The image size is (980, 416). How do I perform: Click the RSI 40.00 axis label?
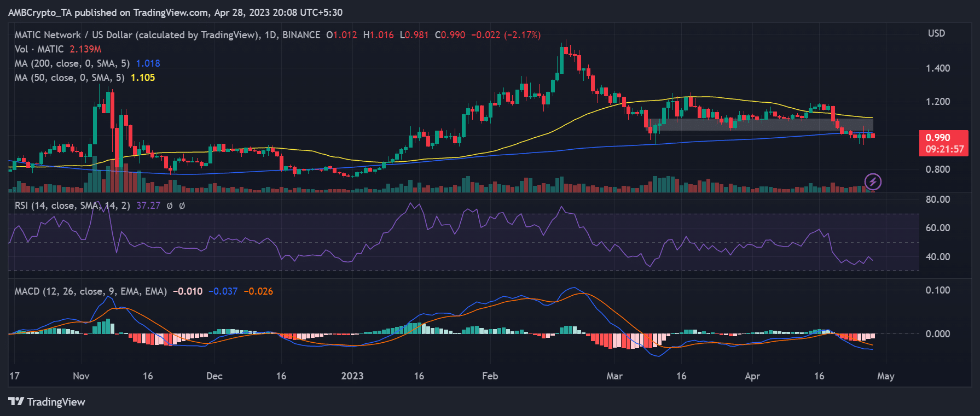click(938, 257)
